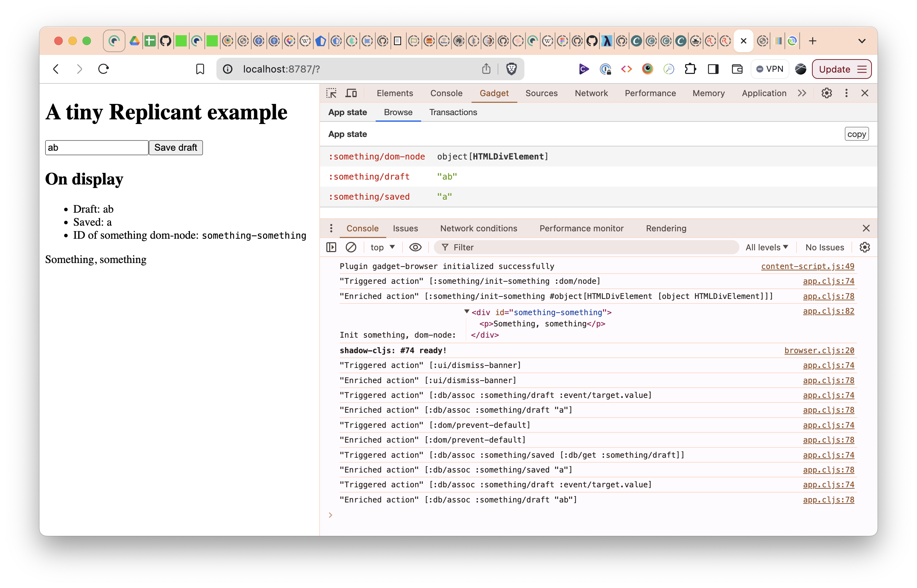
Task: Click the Save draft button
Action: 176,148
